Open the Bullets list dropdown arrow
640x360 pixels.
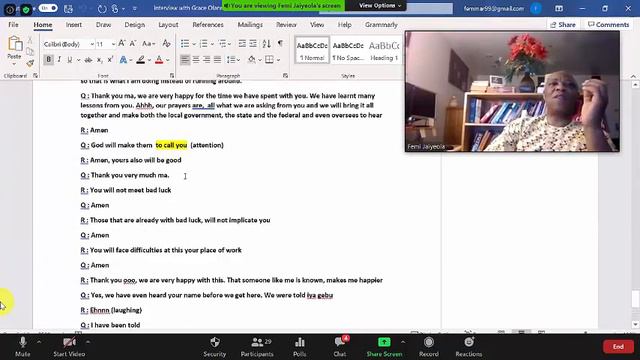click(x=194, y=44)
